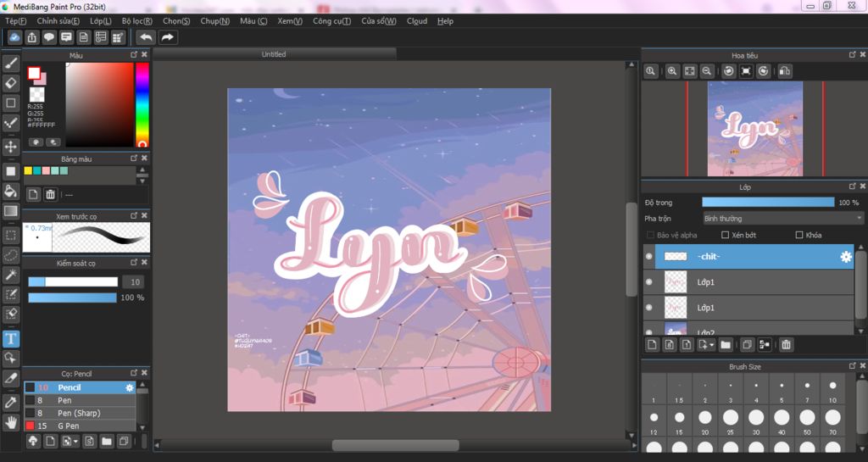Open settings gear for -chit- layer

[846, 257]
